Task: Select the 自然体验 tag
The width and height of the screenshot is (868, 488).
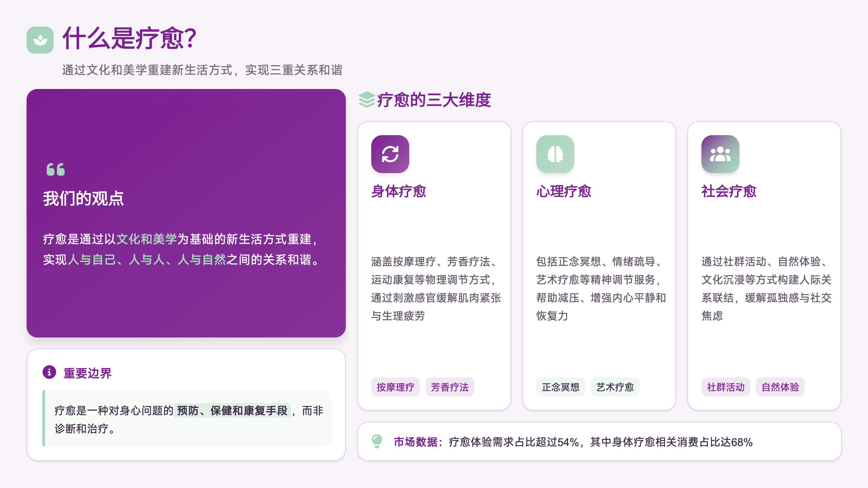Action: [780, 387]
